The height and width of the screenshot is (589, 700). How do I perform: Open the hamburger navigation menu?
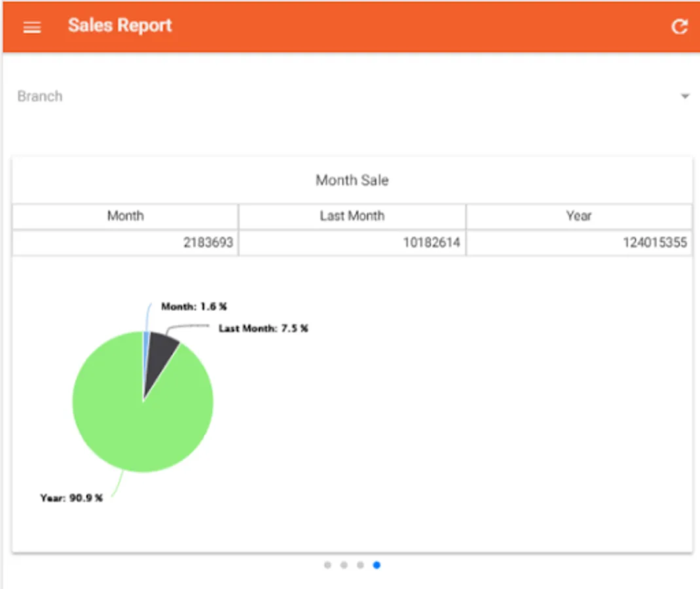[32, 27]
